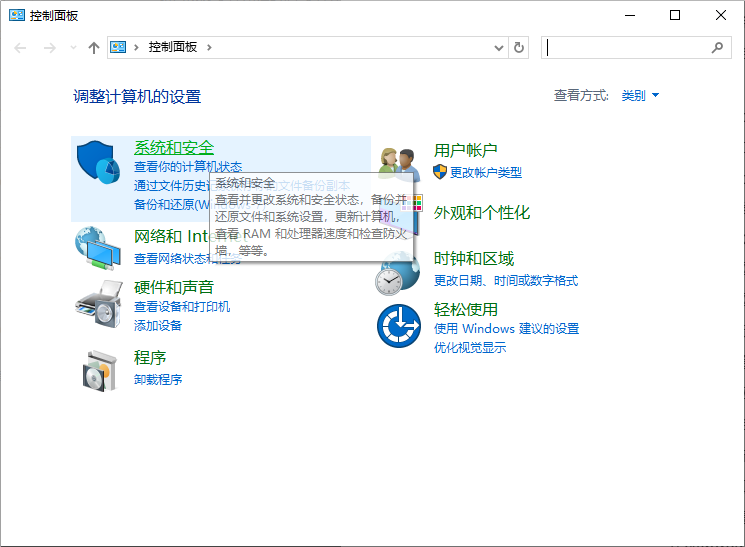745x547 pixels.
Task: Open the recent locations dropdown arrow
Action: [73, 48]
